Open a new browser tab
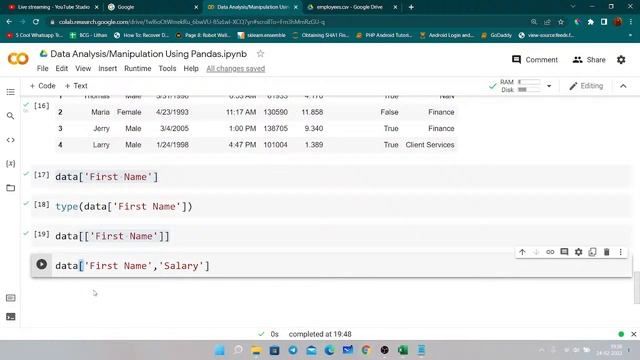This screenshot has height=360, width=640. pos(411,7)
